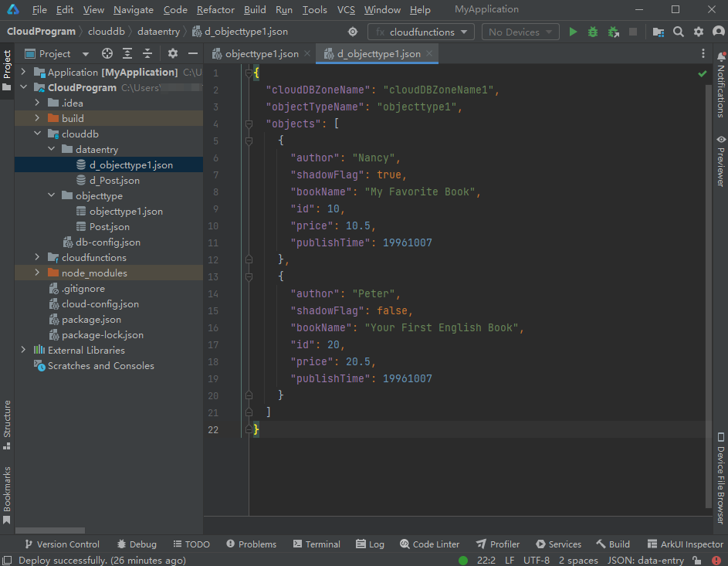Open the Terminal tool window
This screenshot has width=728, height=566.
click(x=315, y=544)
